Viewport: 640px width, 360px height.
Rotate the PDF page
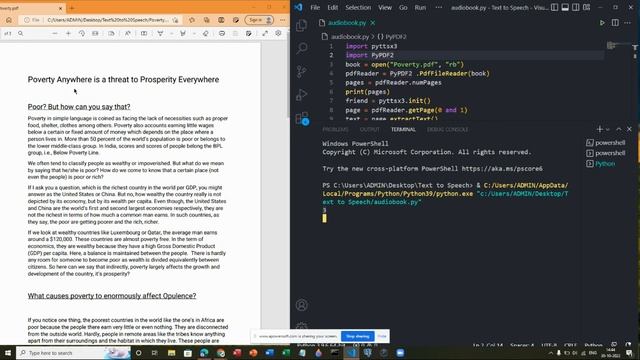tap(82, 33)
